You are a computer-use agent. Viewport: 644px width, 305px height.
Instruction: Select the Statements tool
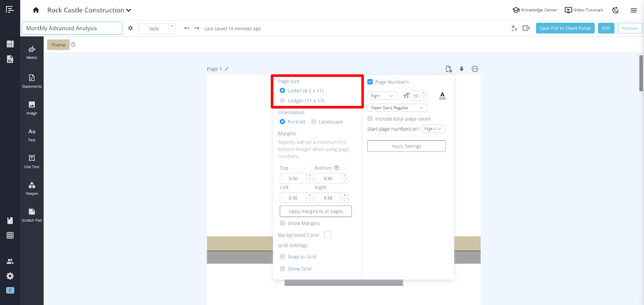pos(32,81)
